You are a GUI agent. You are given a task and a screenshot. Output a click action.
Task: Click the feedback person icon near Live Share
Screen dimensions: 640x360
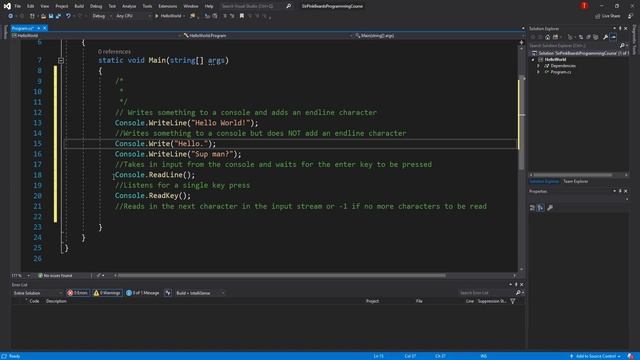click(631, 16)
